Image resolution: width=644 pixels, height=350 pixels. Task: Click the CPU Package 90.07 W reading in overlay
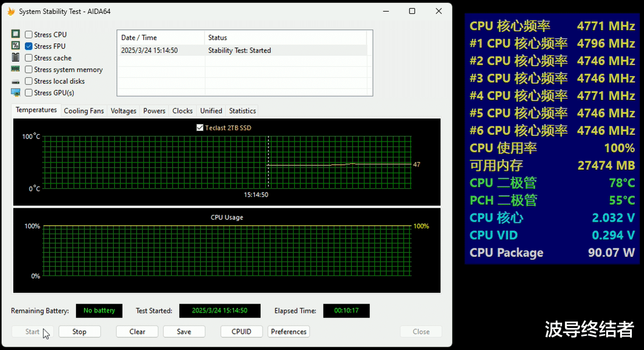[611, 252]
